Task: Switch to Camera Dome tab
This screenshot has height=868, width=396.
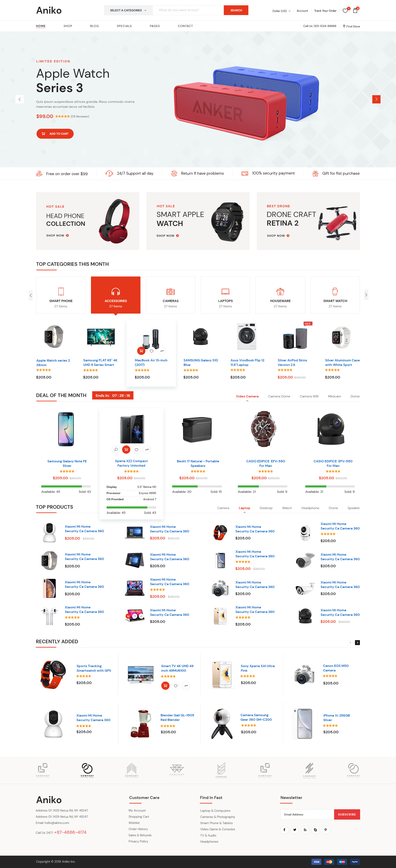Action: (279, 396)
